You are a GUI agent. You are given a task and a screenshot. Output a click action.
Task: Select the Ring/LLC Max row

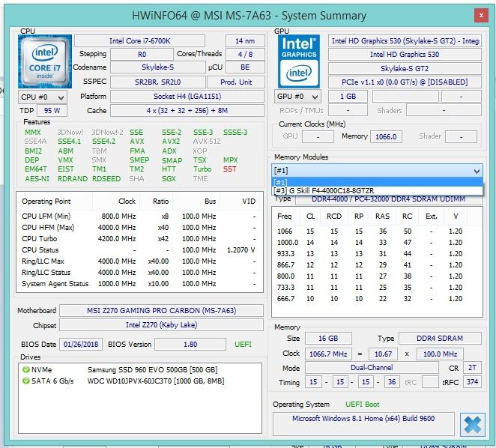139,261
